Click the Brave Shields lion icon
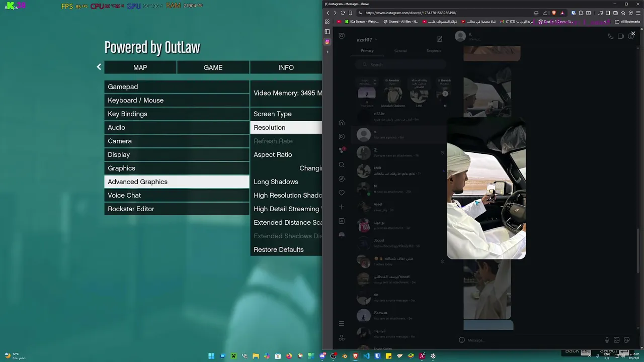Image resolution: width=644 pixels, height=362 pixels. (554, 13)
